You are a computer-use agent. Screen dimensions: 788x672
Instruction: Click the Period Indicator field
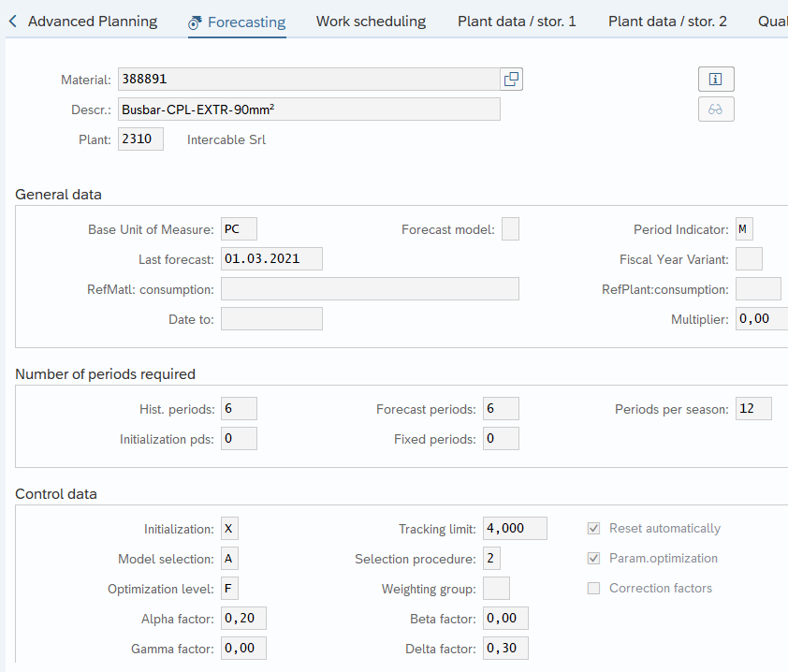(744, 229)
